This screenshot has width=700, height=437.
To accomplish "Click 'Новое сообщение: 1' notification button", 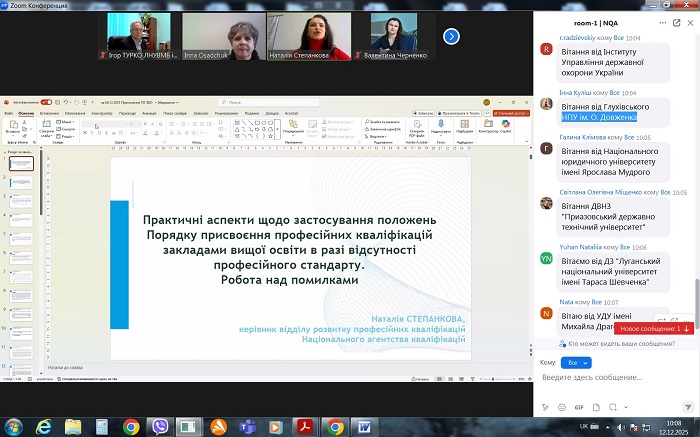I will click(654, 328).
